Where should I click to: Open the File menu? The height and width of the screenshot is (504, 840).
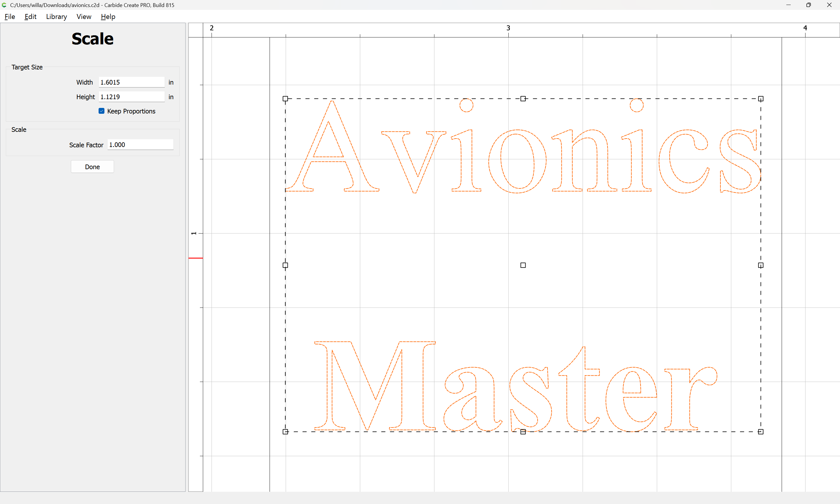[10, 17]
